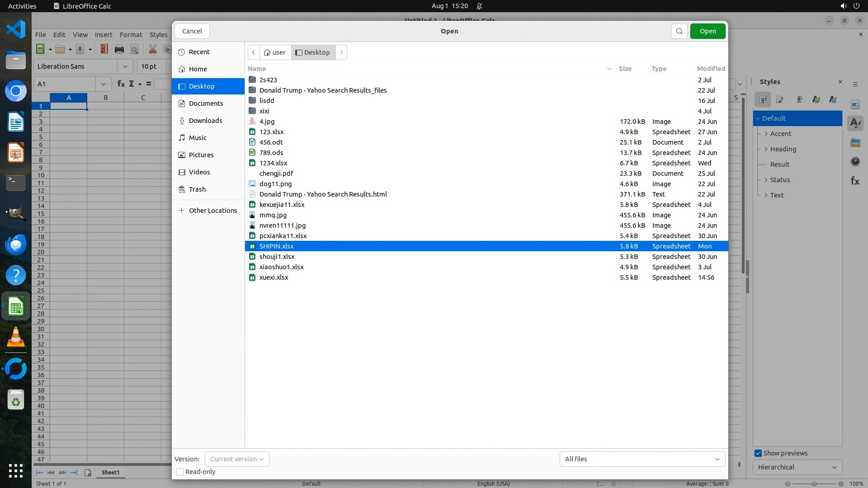Click the Print icon in toolbar
The width and height of the screenshot is (868, 488).
119,49
